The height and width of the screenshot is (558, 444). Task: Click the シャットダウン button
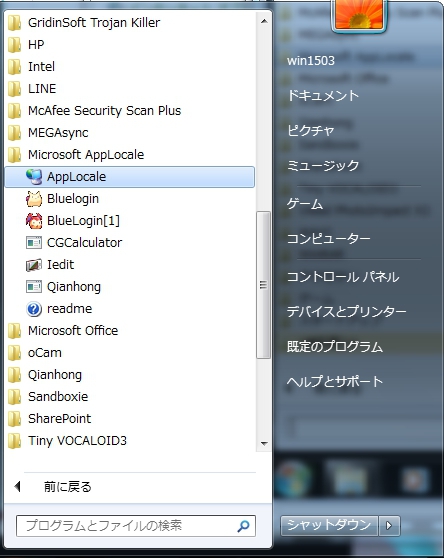point(329,526)
